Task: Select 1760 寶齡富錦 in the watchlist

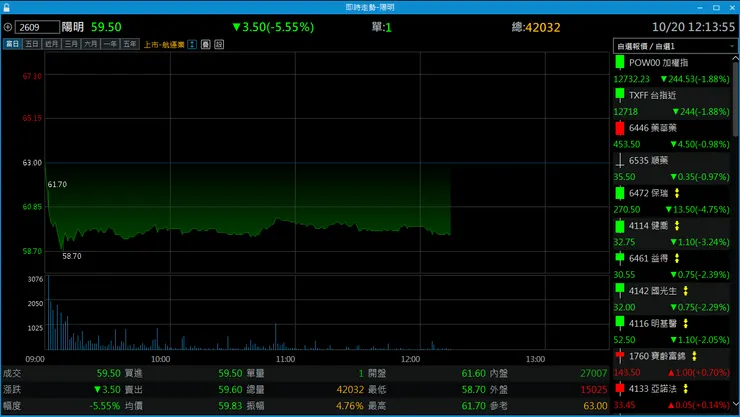Action: 657,356
